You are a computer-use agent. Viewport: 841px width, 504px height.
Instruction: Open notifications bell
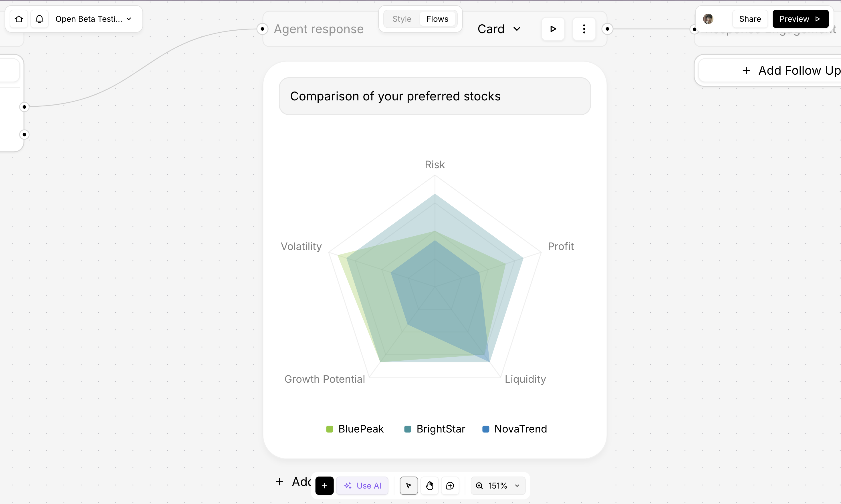(39, 19)
